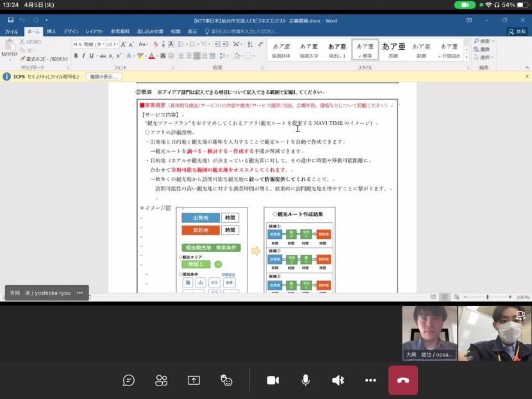Click the center align paragraph icon

(x=189, y=56)
